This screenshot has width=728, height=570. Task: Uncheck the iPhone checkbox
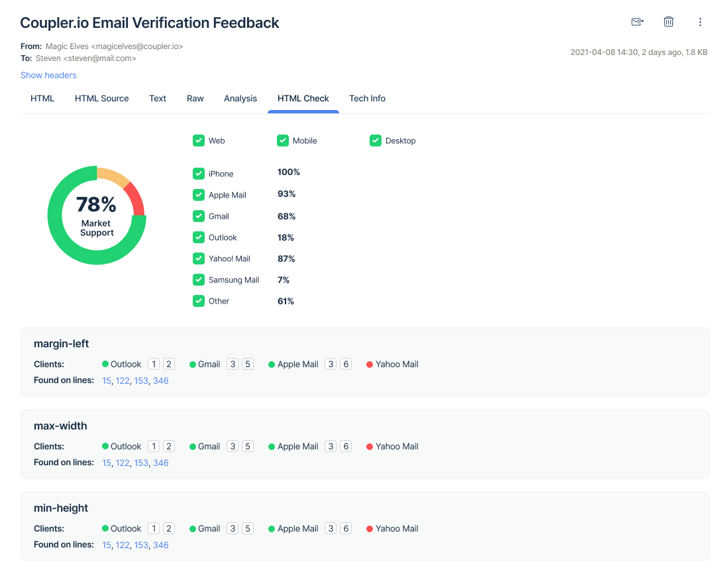coord(199,174)
